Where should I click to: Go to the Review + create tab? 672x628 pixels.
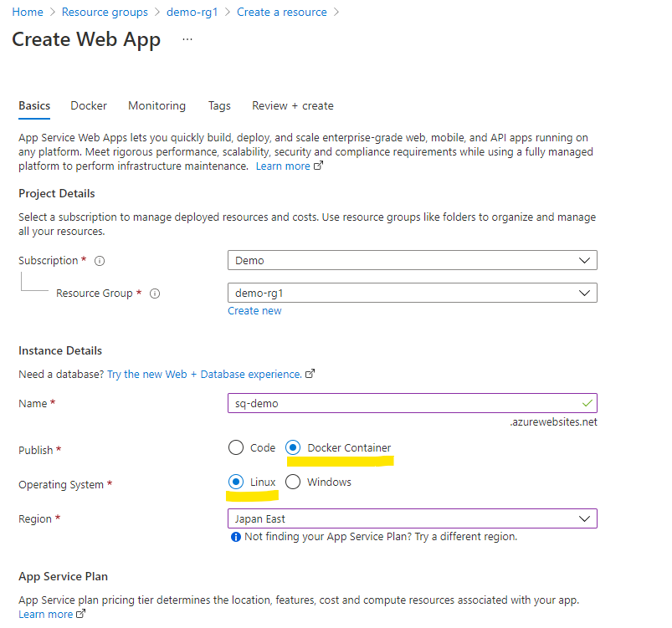pos(293,106)
